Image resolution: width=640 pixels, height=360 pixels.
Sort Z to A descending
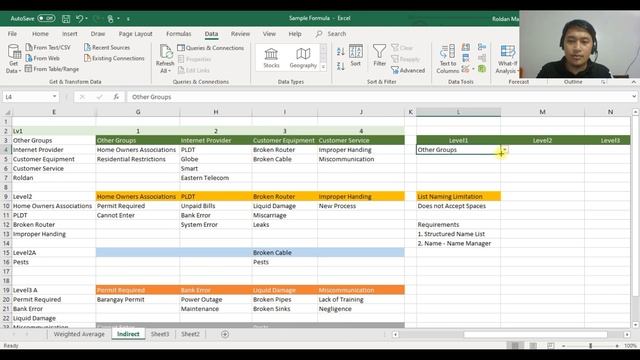click(340, 66)
